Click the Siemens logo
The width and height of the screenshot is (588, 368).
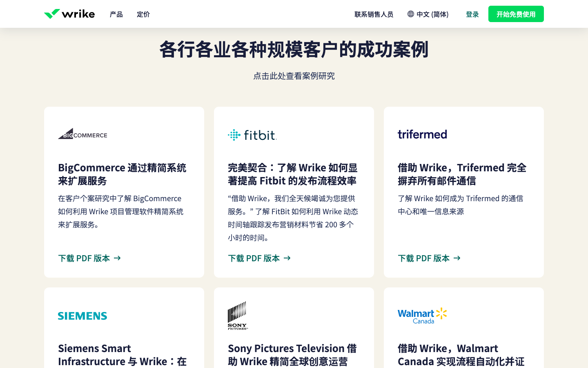pos(82,316)
